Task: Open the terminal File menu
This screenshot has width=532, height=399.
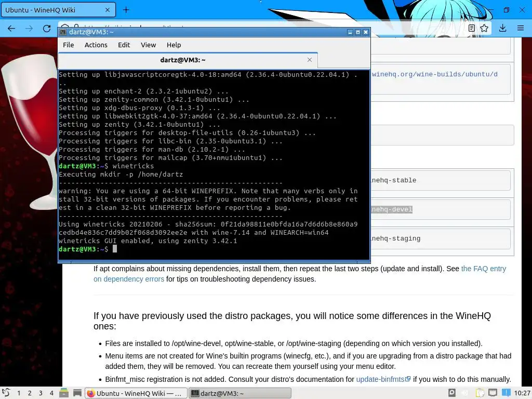Action: 68,45
